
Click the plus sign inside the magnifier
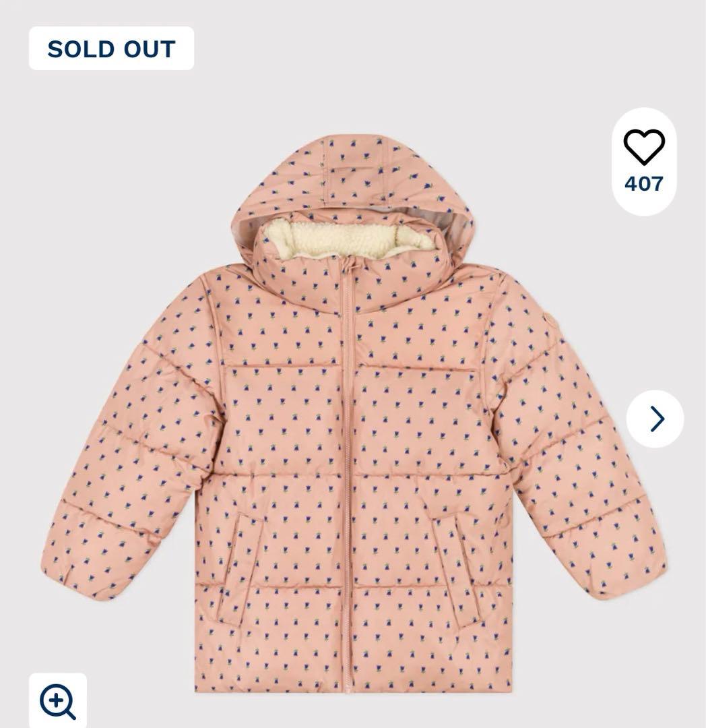point(55,699)
